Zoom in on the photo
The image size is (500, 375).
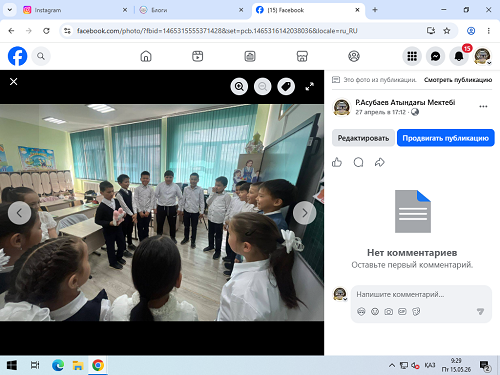coord(239,87)
